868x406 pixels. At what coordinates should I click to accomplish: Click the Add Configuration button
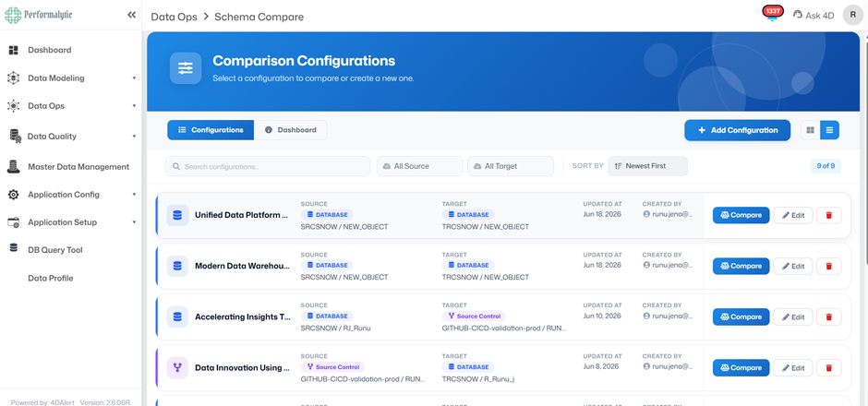[x=738, y=130]
